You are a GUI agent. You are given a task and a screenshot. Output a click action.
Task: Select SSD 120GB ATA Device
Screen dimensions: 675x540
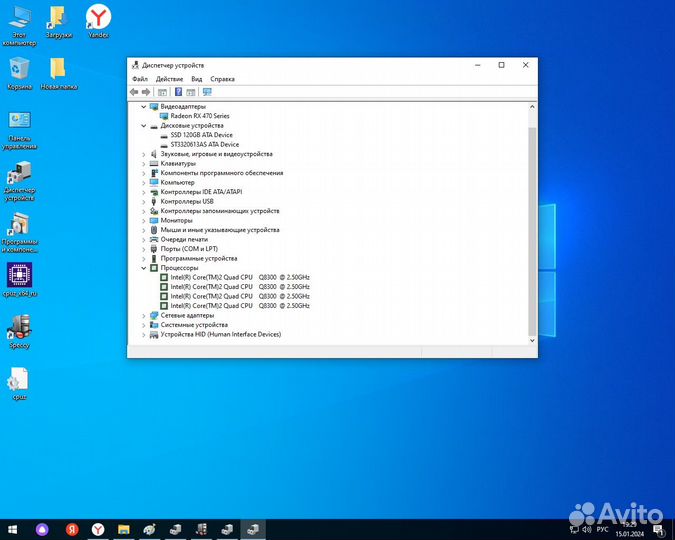click(201, 135)
